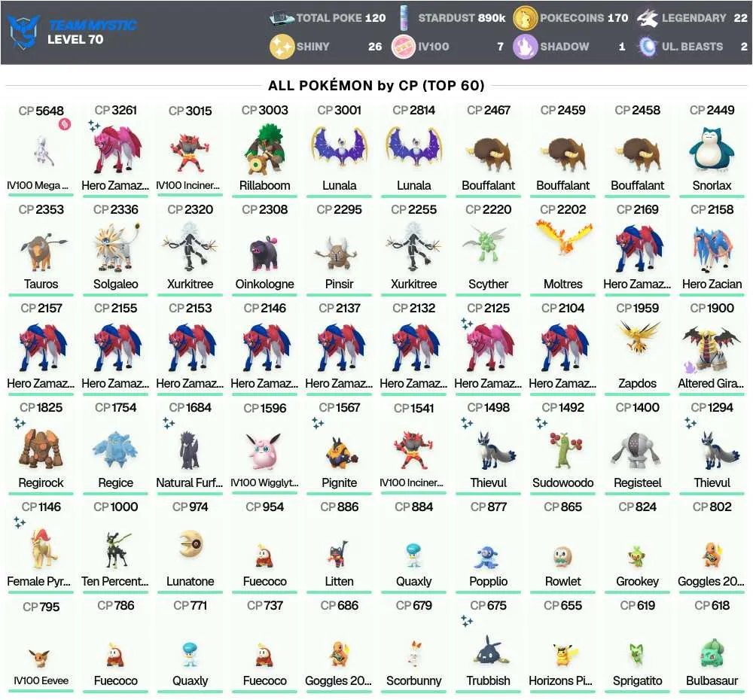
Task: Select the Legendary bird icon
Action: [x=648, y=18]
